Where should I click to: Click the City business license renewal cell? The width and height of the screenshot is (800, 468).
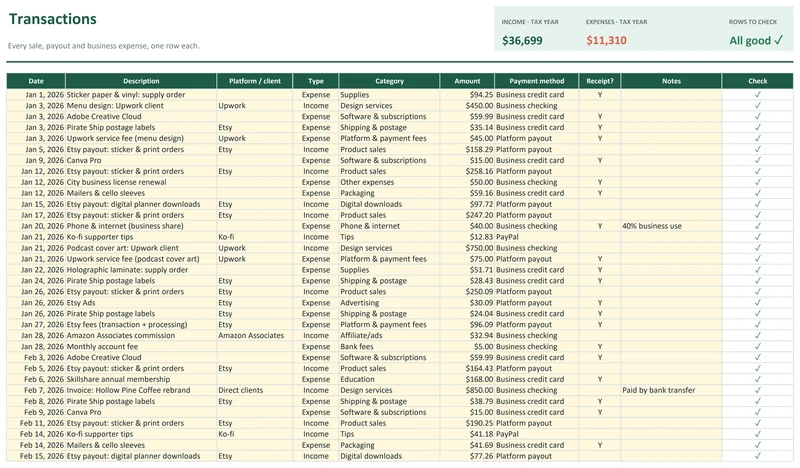coord(141,182)
